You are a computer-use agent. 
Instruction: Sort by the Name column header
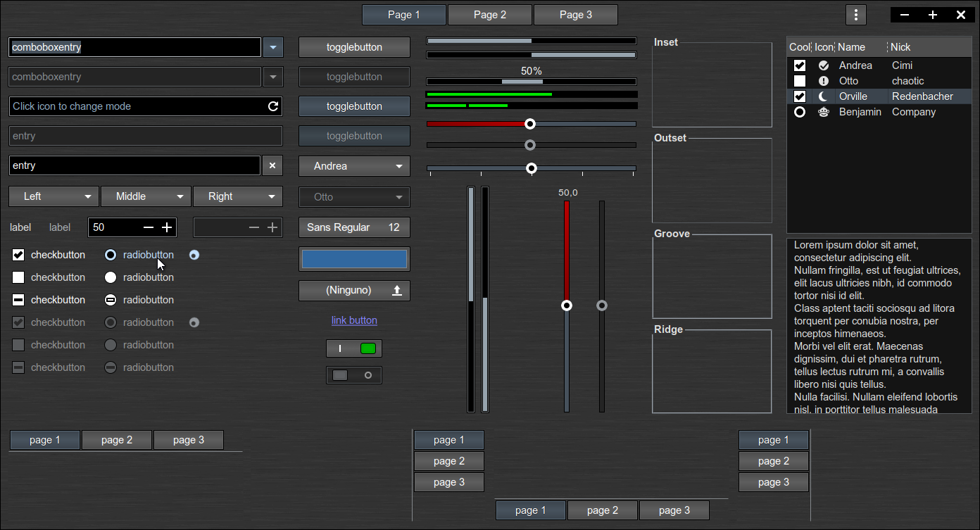[x=861, y=47]
